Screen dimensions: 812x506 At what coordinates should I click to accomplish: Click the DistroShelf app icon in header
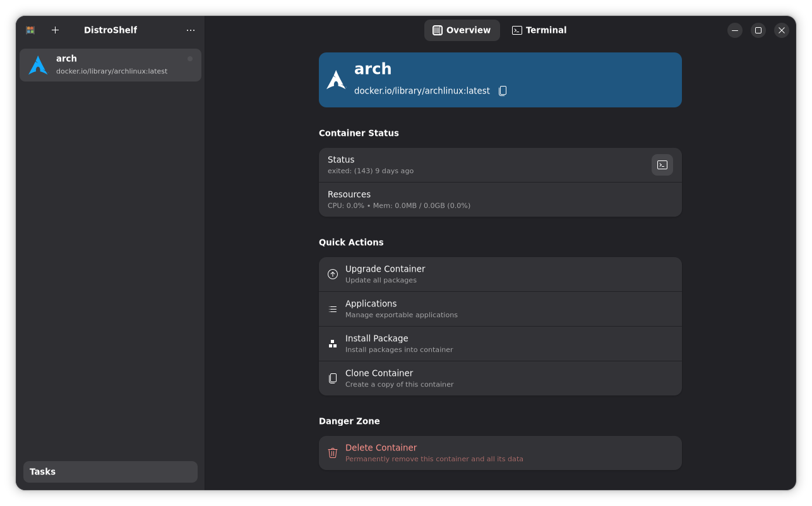pyautogui.click(x=30, y=30)
